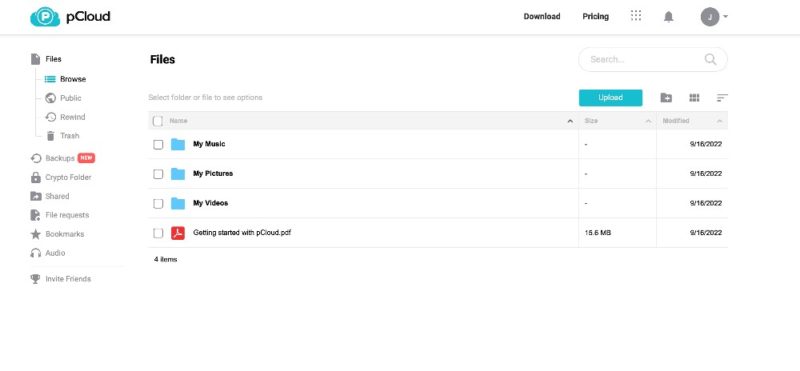The height and width of the screenshot is (371, 800).
Task: Open the Pricing page link
Action: coord(595,16)
